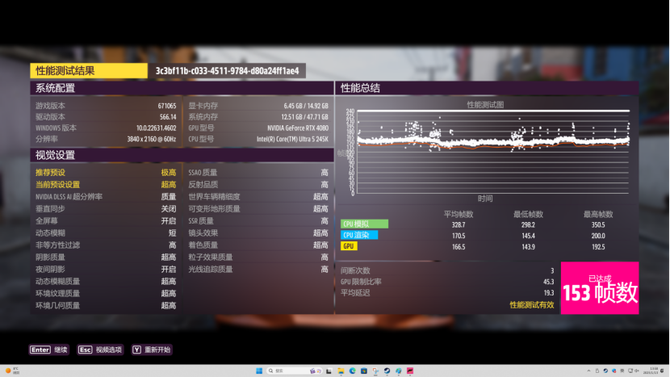Launch Microsoft Edge from the taskbar
Screen dimensions: 670x377
click(x=352, y=371)
